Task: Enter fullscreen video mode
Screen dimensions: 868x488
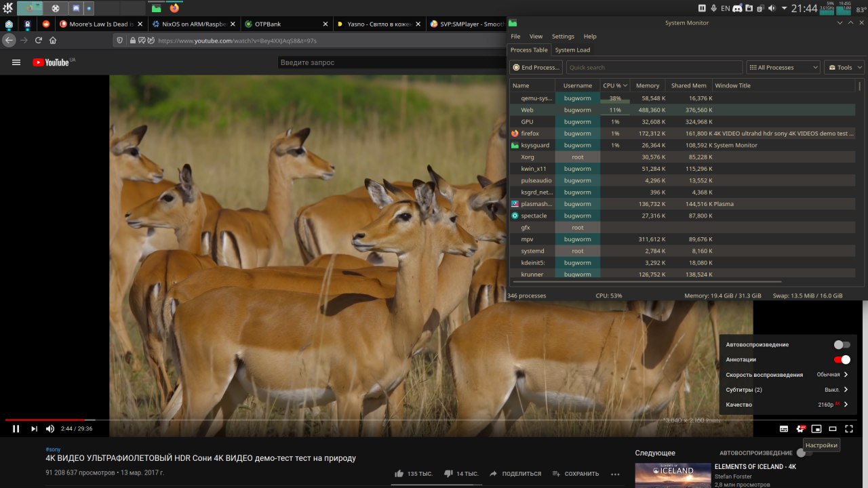Action: coord(849,428)
